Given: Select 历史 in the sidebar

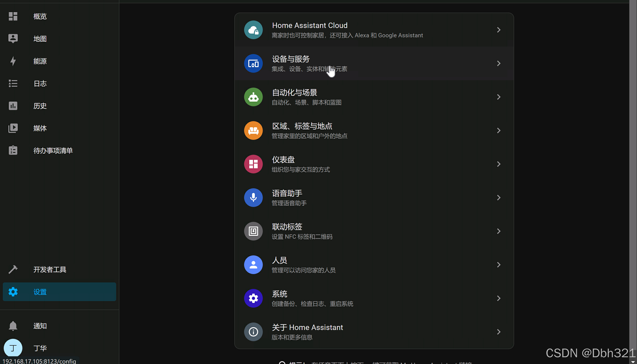Looking at the screenshot, I should click(40, 106).
